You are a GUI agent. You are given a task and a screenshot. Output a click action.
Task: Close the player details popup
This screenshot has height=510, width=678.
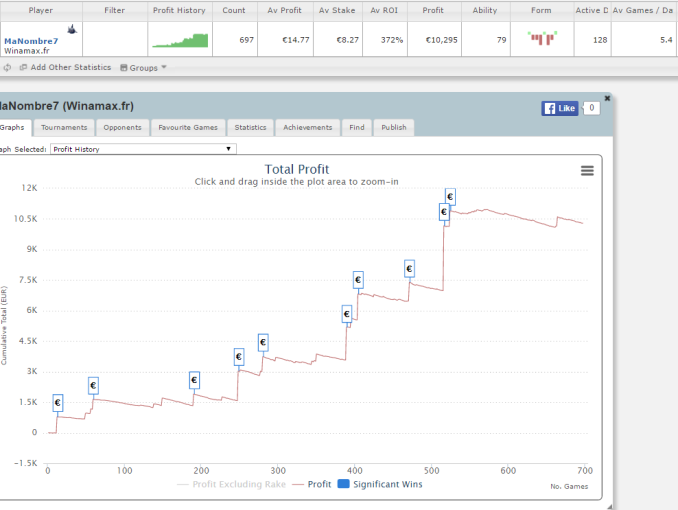606,99
